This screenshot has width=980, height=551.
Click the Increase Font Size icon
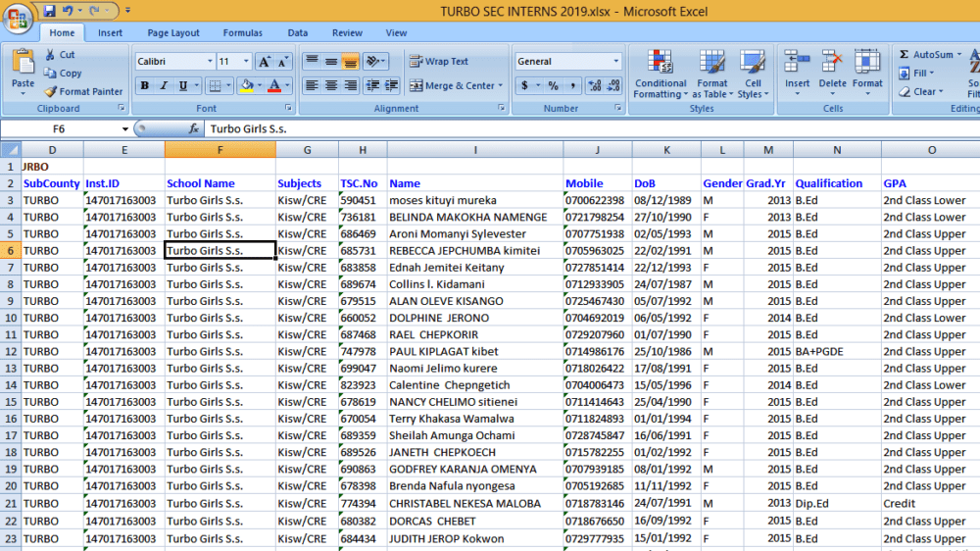(x=265, y=62)
